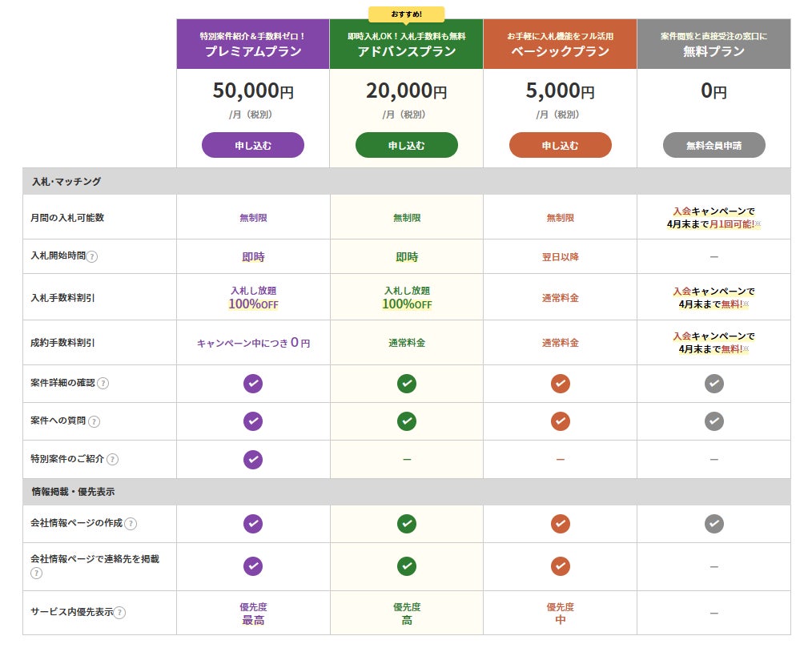This screenshot has height=648, width=812.
Task: Apply for プレミアムプラン with 申し込む button
Action: [x=253, y=145]
